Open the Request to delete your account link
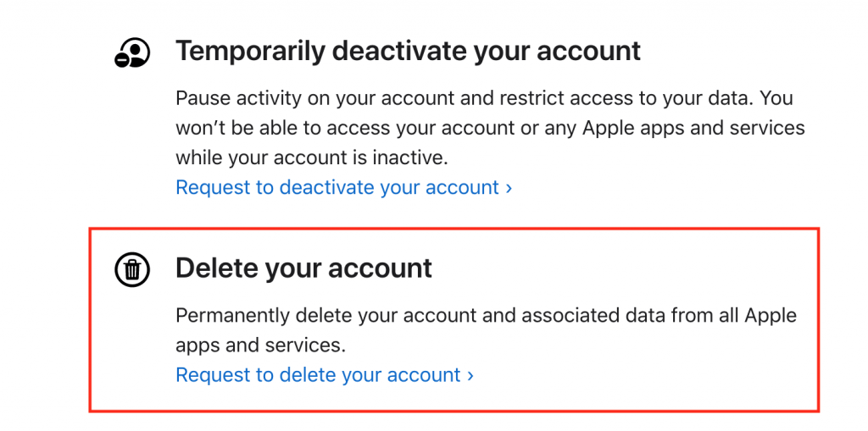This screenshot has height=431, width=868. click(x=325, y=375)
